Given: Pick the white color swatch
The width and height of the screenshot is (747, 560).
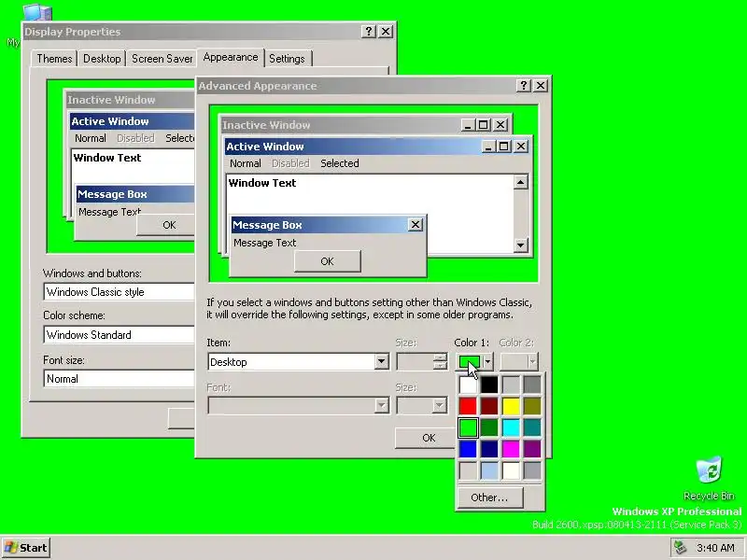Looking at the screenshot, I should pyautogui.click(x=468, y=385).
